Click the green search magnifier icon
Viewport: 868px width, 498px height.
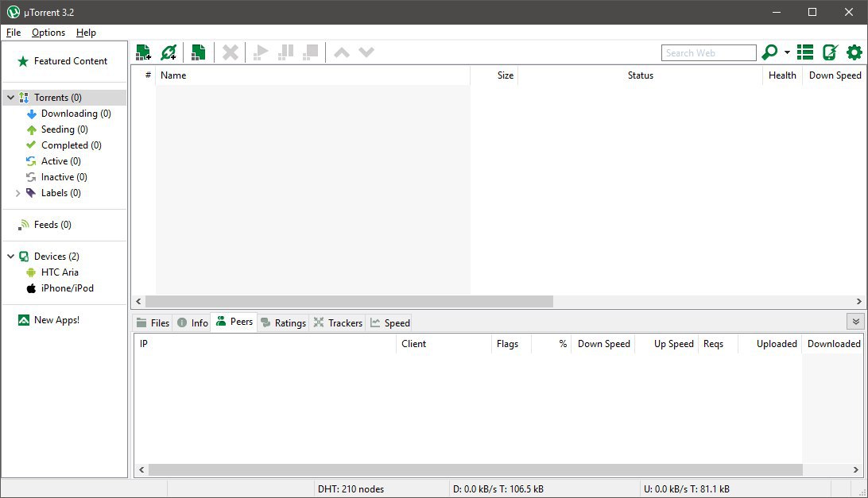point(769,52)
